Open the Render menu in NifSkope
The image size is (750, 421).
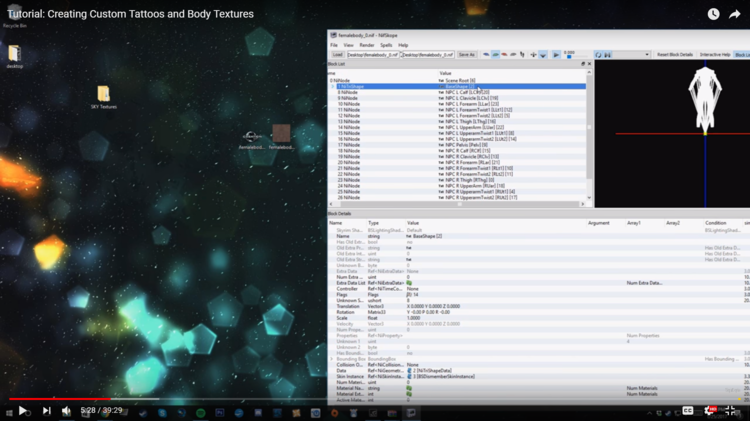pos(367,45)
